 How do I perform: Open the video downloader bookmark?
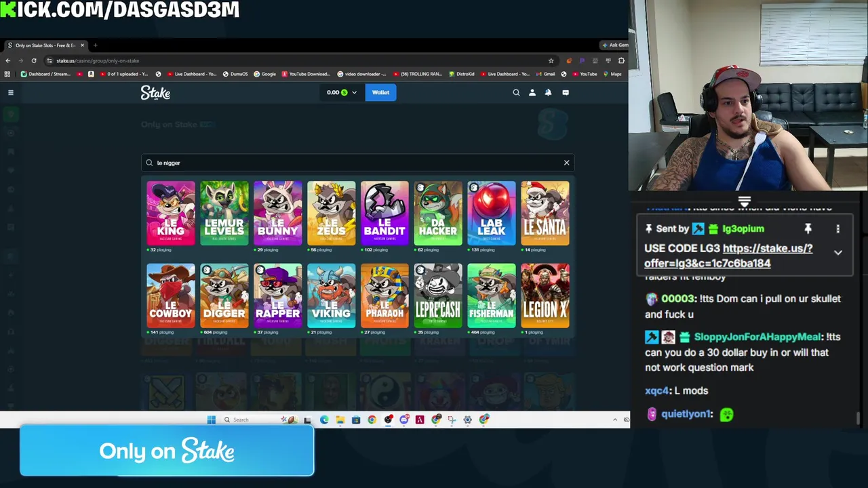coord(361,74)
